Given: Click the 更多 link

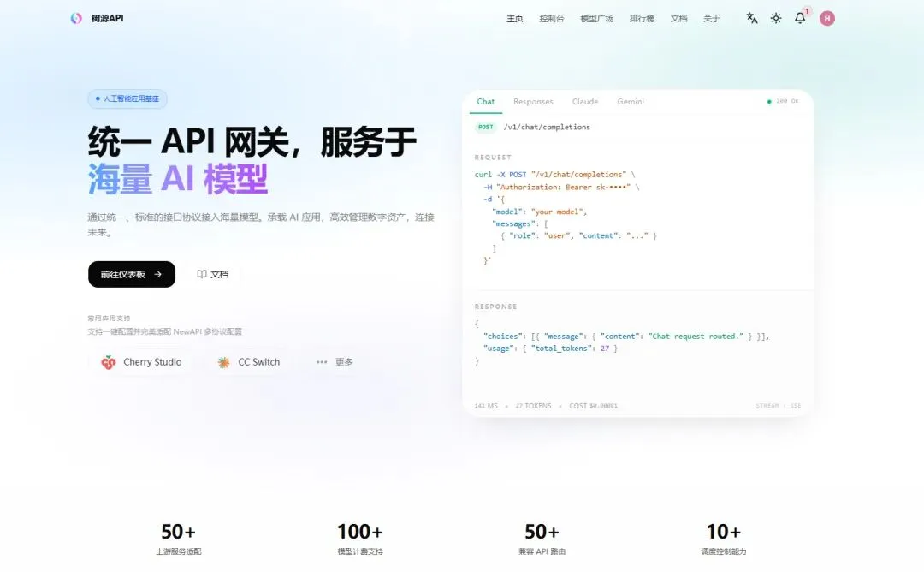Looking at the screenshot, I should point(344,362).
